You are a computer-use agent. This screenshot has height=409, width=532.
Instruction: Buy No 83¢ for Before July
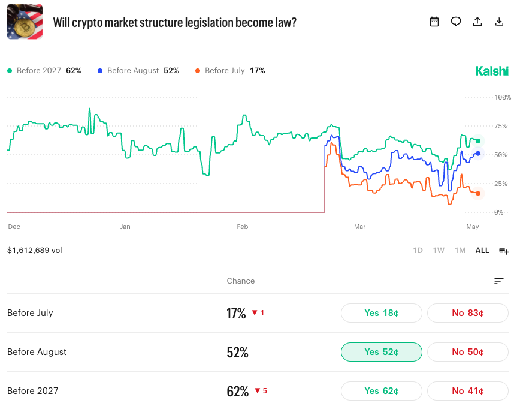tap(467, 313)
